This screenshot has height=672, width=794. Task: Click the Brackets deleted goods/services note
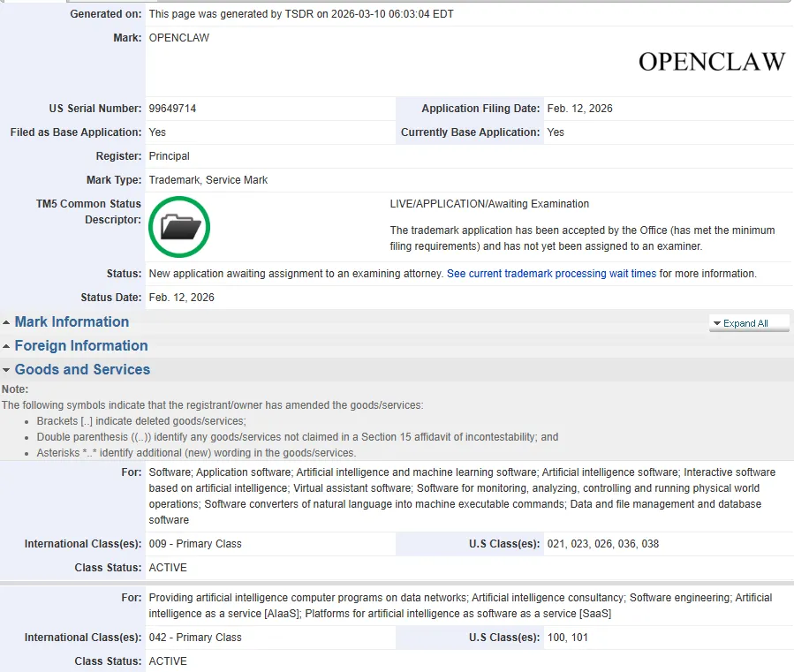click(141, 421)
